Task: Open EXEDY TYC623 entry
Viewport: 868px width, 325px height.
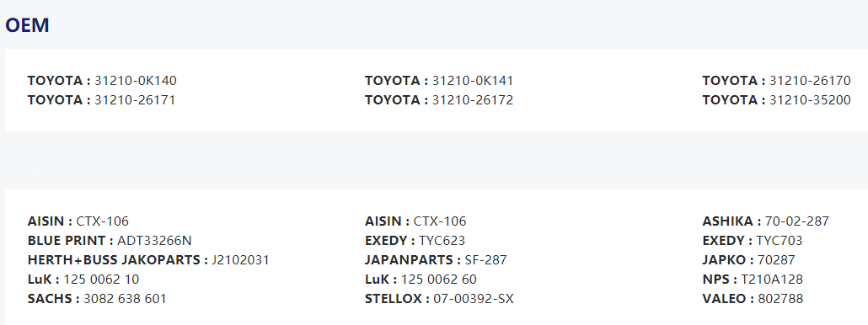Action: point(415,241)
